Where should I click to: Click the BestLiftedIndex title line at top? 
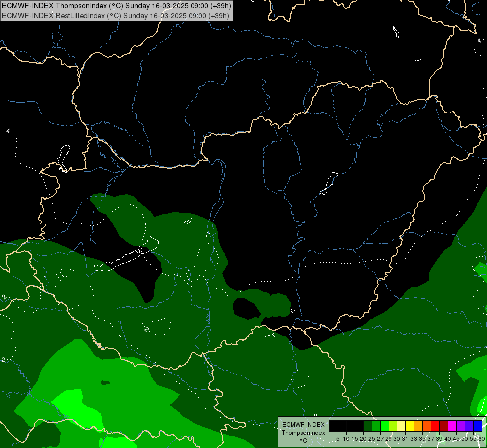point(115,16)
